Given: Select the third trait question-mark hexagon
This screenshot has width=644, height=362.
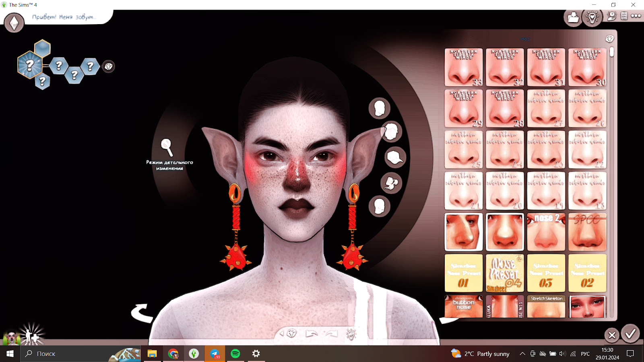Looking at the screenshot, I should point(90,66).
